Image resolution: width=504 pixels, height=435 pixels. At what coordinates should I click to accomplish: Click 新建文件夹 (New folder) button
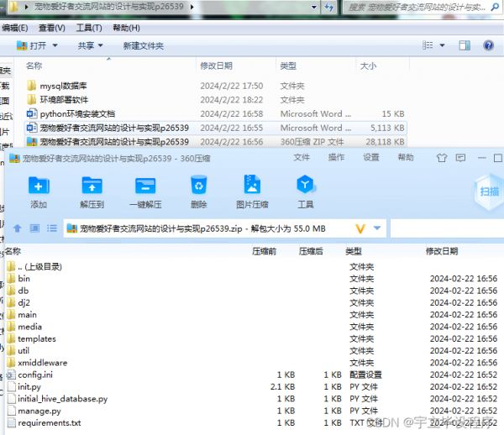(x=144, y=46)
